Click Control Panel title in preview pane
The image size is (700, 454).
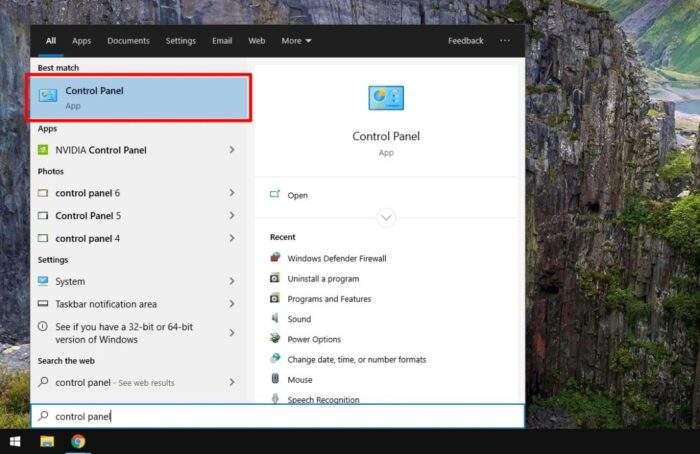386,136
